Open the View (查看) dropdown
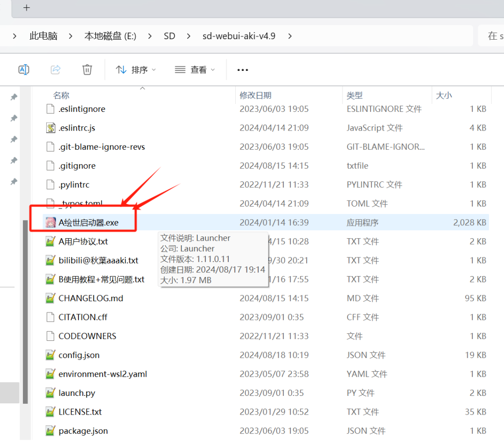This screenshot has width=504, height=443. [195, 69]
